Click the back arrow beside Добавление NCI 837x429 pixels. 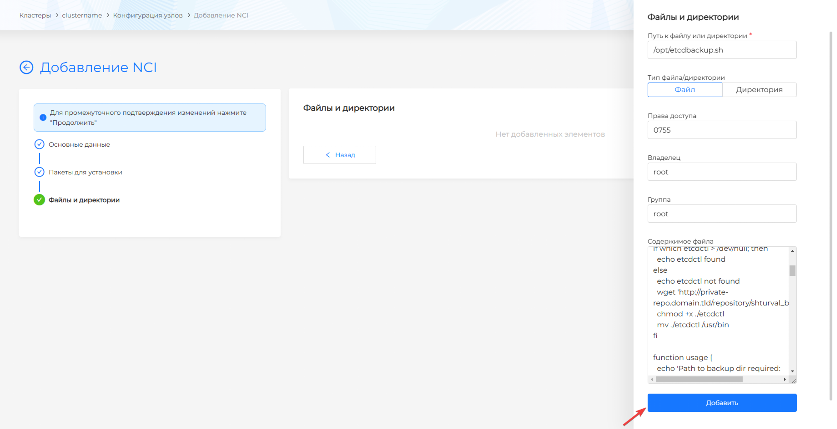coord(26,68)
